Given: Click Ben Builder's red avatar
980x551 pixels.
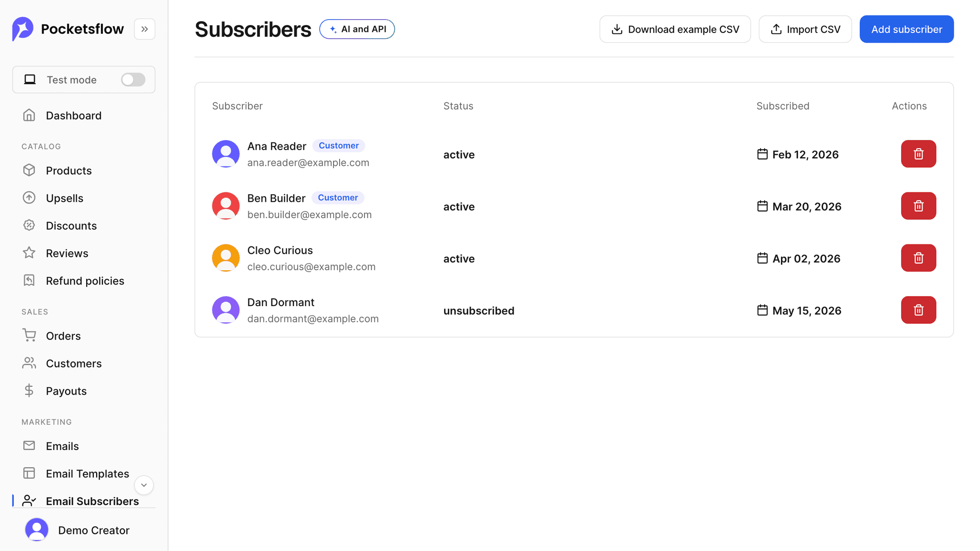Looking at the screenshot, I should pos(226,206).
